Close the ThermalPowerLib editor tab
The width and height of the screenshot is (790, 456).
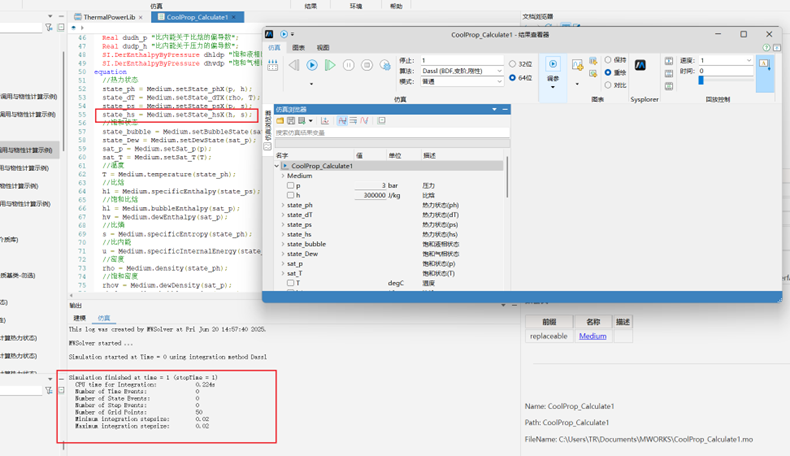point(141,17)
